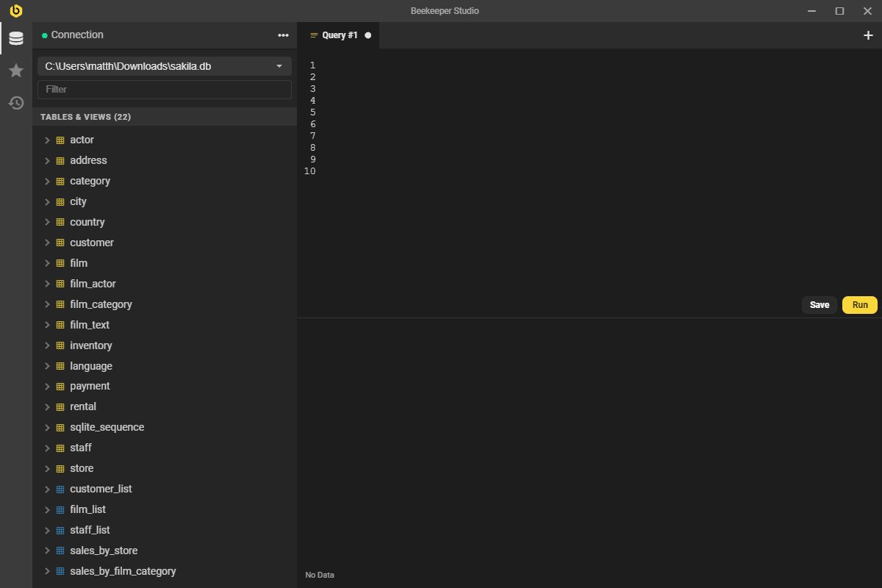Screen dimensions: 882x588
Task: Select the sales_by_store view name
Action: pos(104,551)
